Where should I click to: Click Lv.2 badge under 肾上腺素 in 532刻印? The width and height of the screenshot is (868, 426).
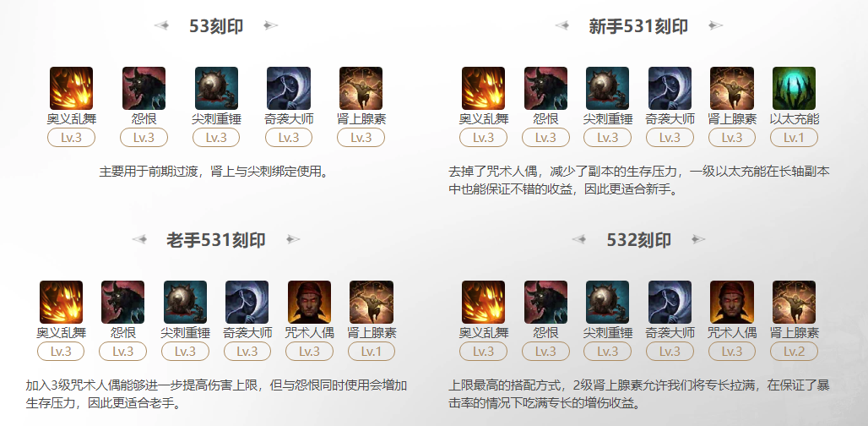point(794,352)
